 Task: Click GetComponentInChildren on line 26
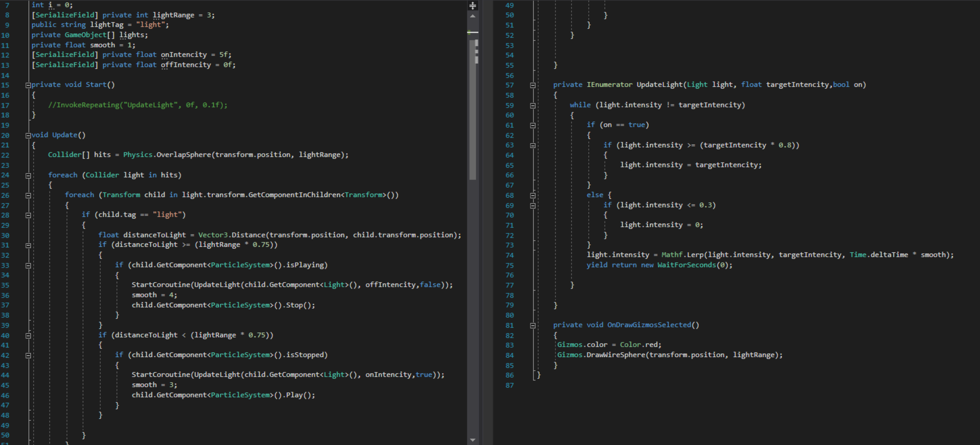(x=294, y=195)
